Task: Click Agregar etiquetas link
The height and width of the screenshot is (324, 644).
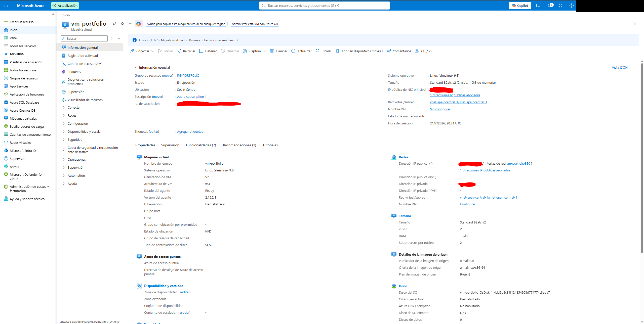Action: coord(190,131)
